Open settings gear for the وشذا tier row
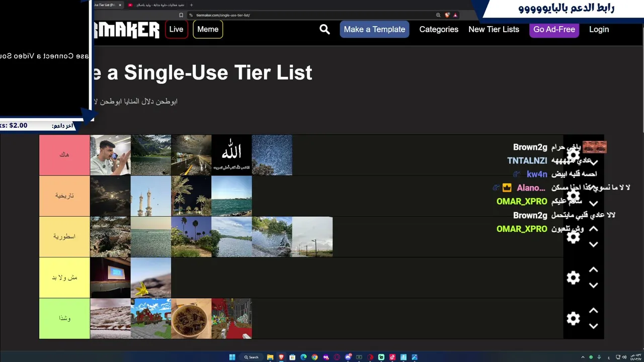Image resolution: width=644 pixels, height=362 pixels. [x=573, y=318]
